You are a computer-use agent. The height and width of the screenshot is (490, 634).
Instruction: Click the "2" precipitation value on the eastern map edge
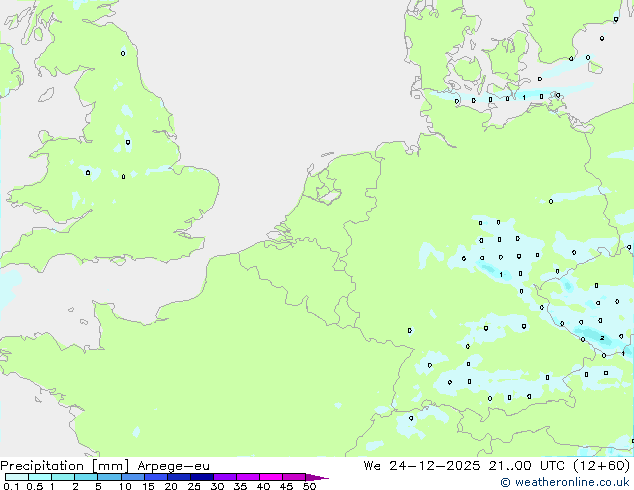(602, 339)
